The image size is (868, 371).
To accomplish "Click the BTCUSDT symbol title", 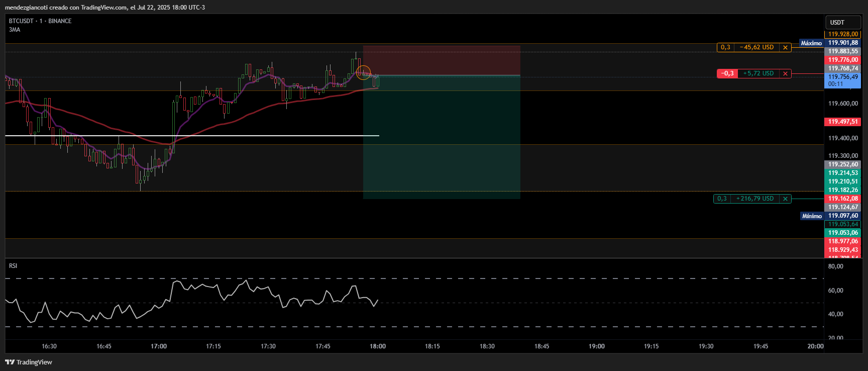I will point(21,21).
